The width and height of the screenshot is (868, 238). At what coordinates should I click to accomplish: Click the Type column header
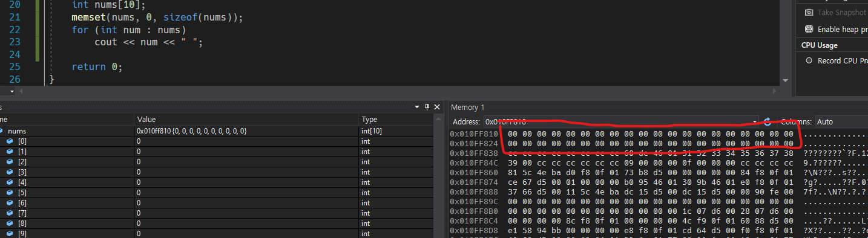point(396,120)
